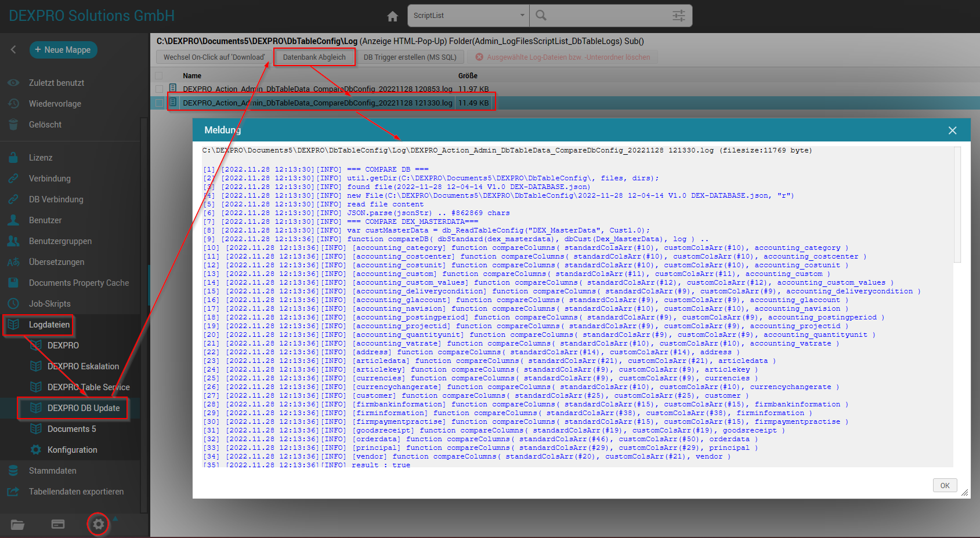Click the folder icon in bottom bar
980x538 pixels.
[x=17, y=525]
